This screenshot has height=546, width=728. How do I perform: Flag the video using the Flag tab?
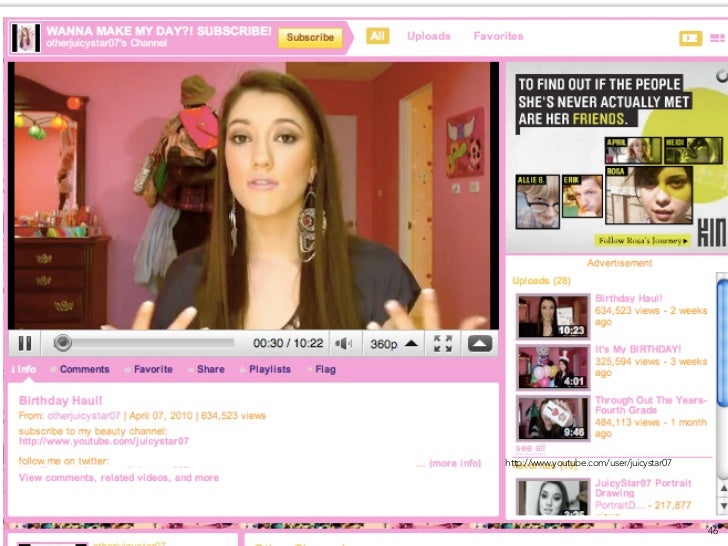[325, 369]
